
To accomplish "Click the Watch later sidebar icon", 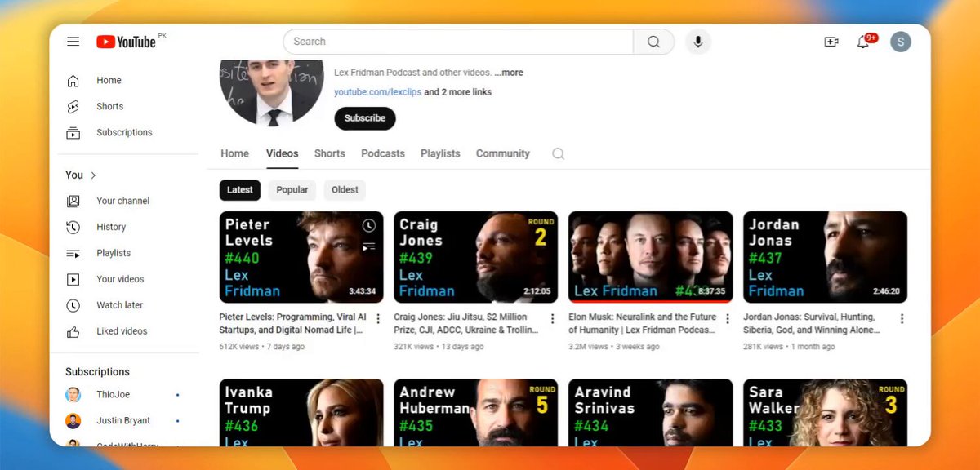I will (x=73, y=306).
